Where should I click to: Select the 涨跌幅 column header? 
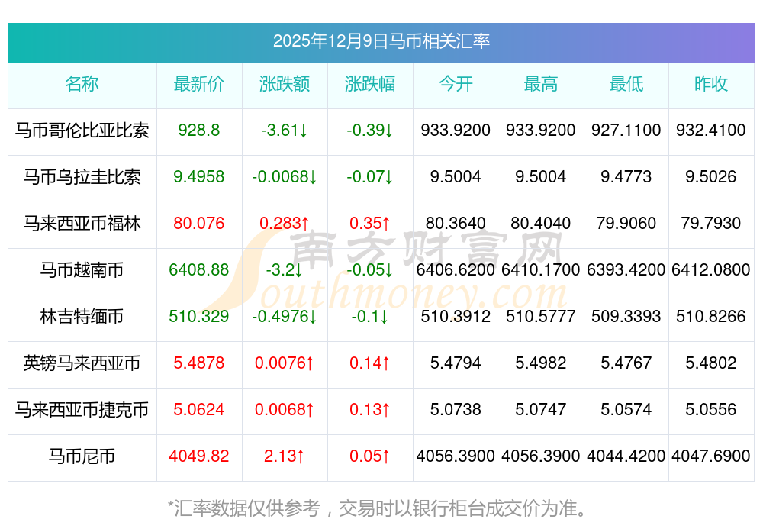370,84
